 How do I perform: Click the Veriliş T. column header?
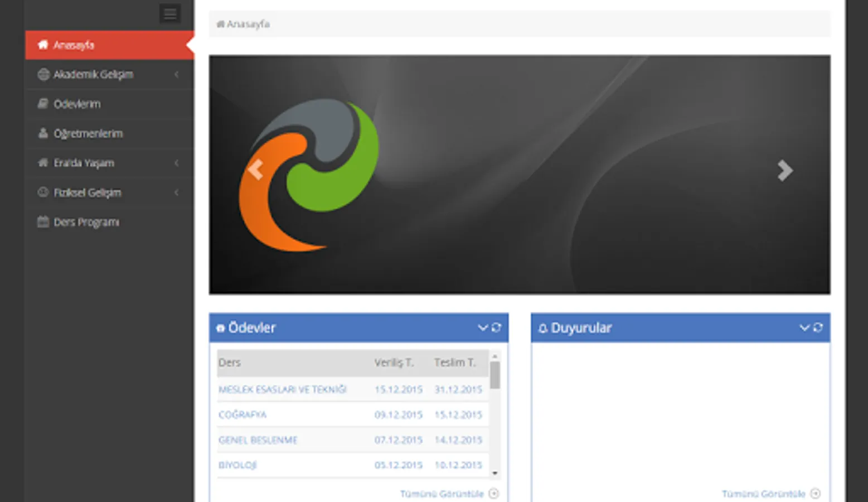tap(394, 363)
